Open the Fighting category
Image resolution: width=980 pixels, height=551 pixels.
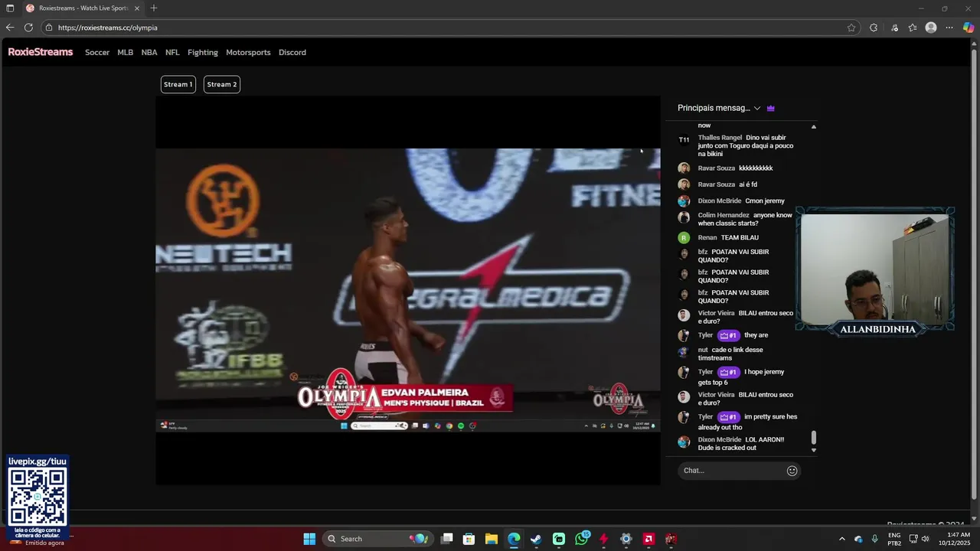pos(203,52)
